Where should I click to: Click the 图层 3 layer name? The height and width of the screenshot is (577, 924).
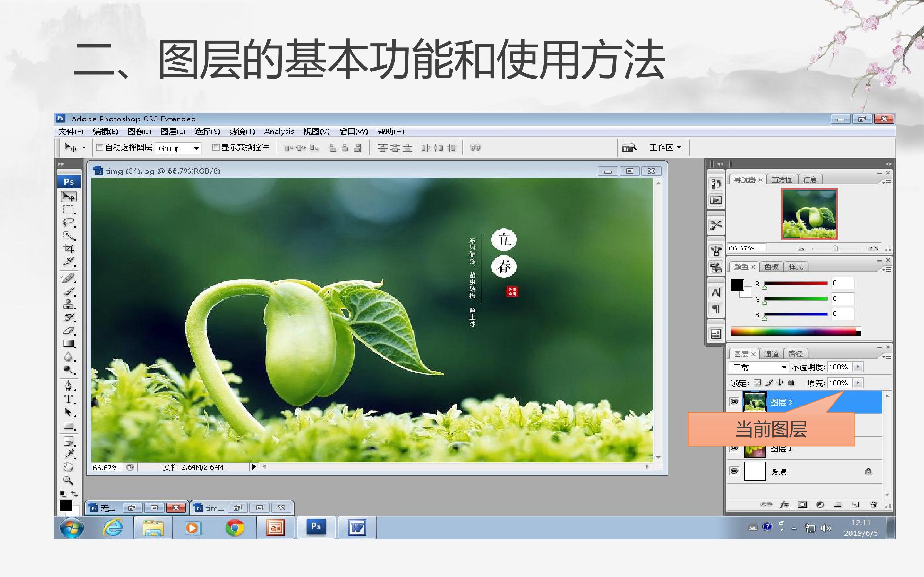coord(781,402)
